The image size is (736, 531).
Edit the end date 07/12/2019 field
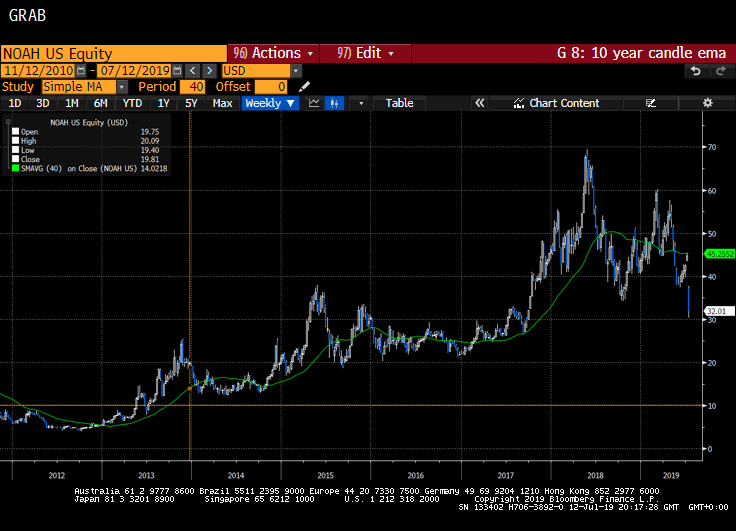(135, 71)
